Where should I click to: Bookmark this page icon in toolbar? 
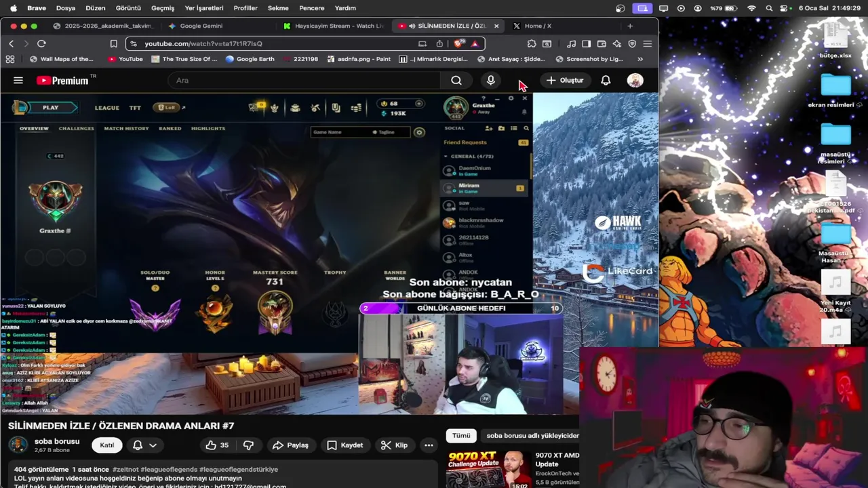point(113,43)
